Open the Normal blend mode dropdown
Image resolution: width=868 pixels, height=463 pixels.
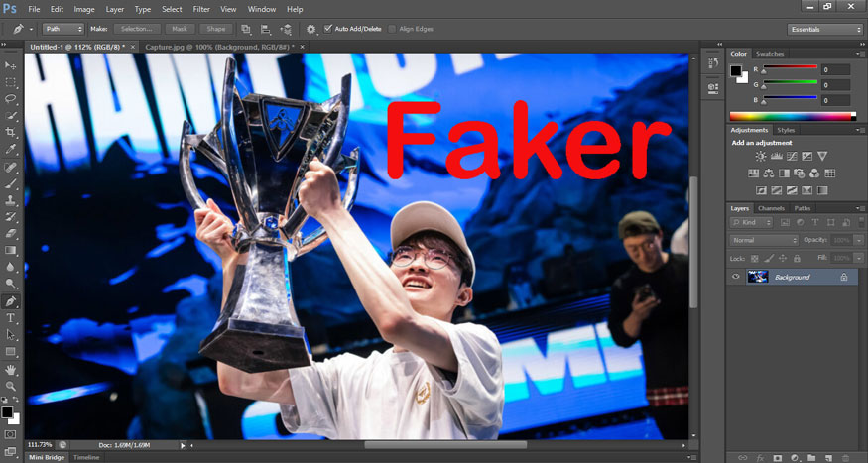[x=764, y=241]
